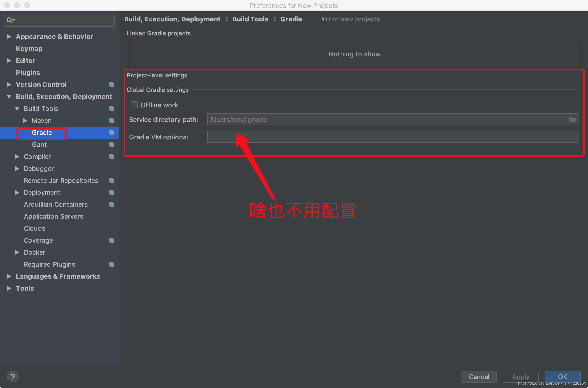The width and height of the screenshot is (588, 388).
Task: Open the Keymap settings page
Action: pos(29,49)
